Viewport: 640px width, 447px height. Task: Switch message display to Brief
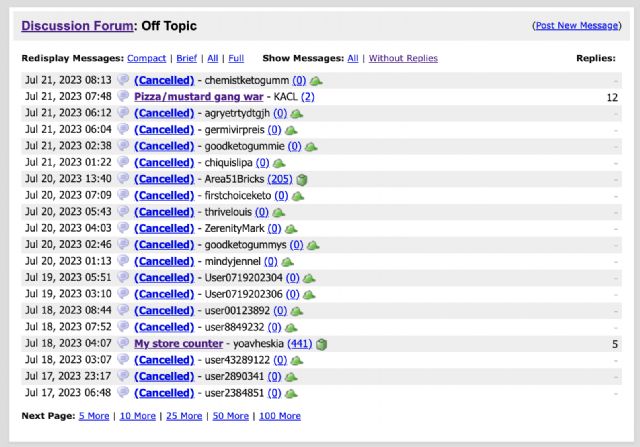click(x=187, y=58)
